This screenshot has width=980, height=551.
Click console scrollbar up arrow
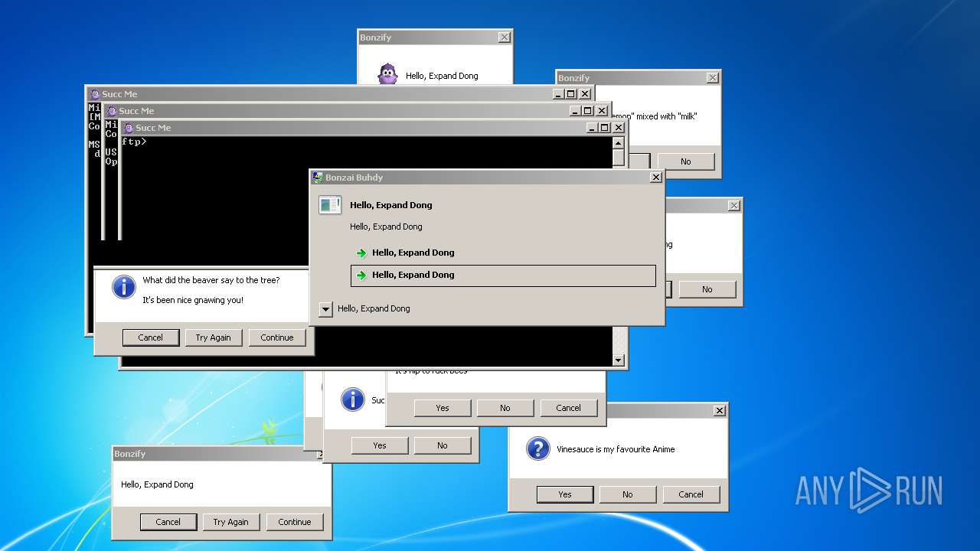619,143
